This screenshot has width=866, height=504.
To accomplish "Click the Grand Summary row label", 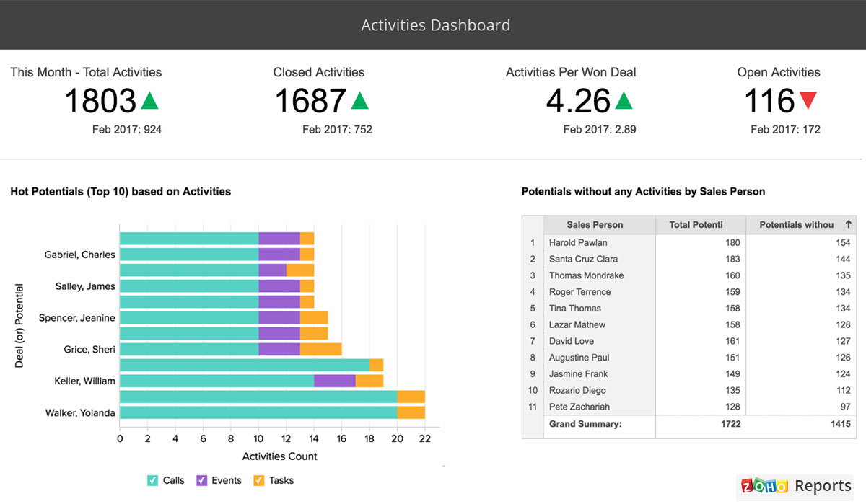I will point(585,424).
